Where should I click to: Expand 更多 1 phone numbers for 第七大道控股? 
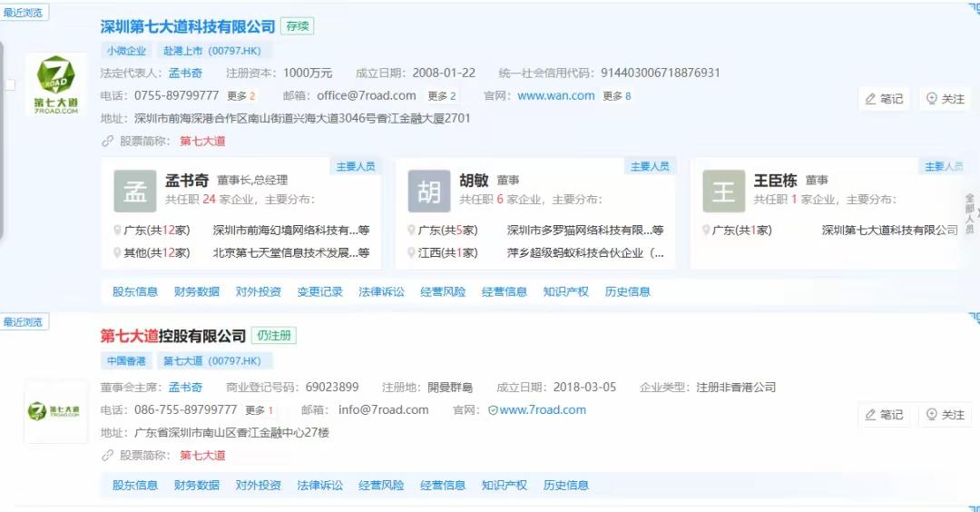(260, 410)
